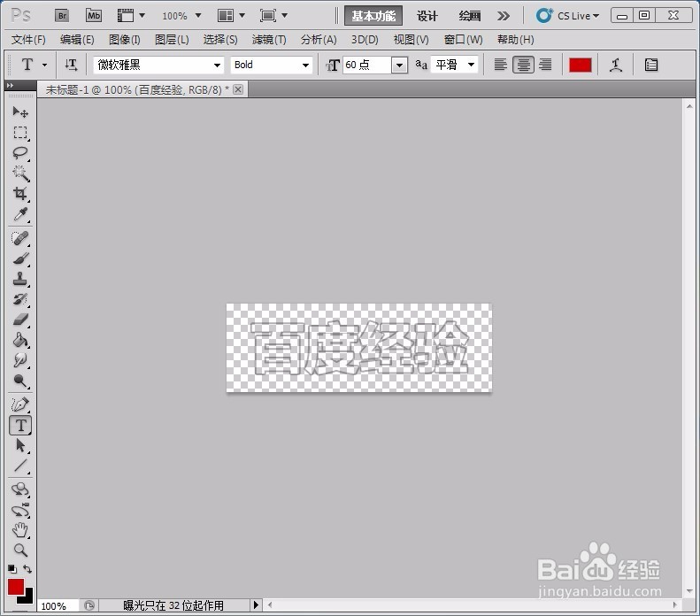Swap foreground and background colors
The height and width of the screenshot is (616, 700).
[27, 569]
